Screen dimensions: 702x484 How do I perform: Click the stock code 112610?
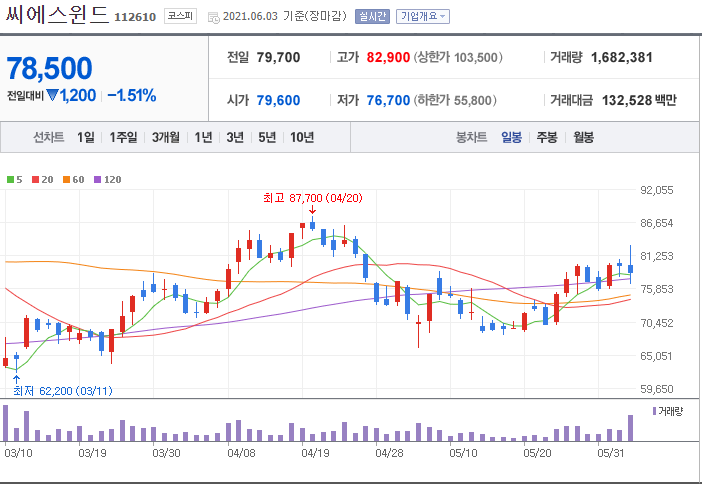point(135,17)
